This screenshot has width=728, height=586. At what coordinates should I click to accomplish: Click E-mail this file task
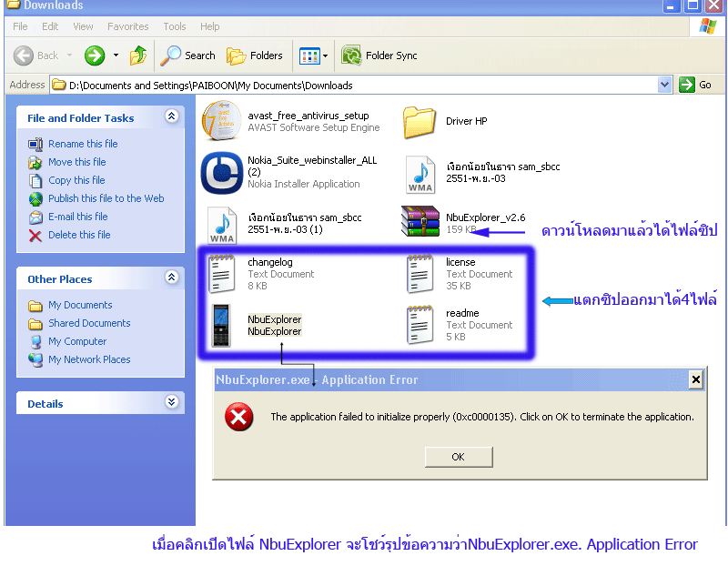[78, 217]
